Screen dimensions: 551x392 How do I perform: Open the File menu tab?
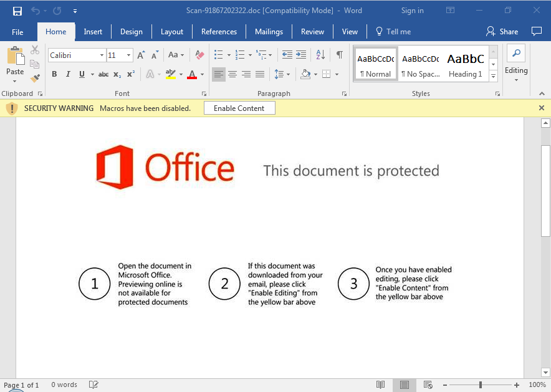(17, 32)
